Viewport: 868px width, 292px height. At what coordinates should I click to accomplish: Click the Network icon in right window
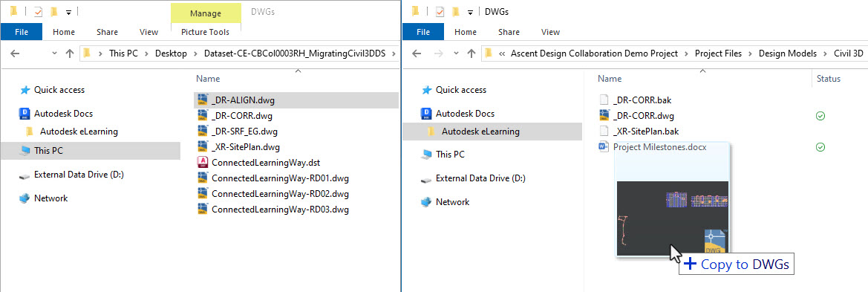426,202
